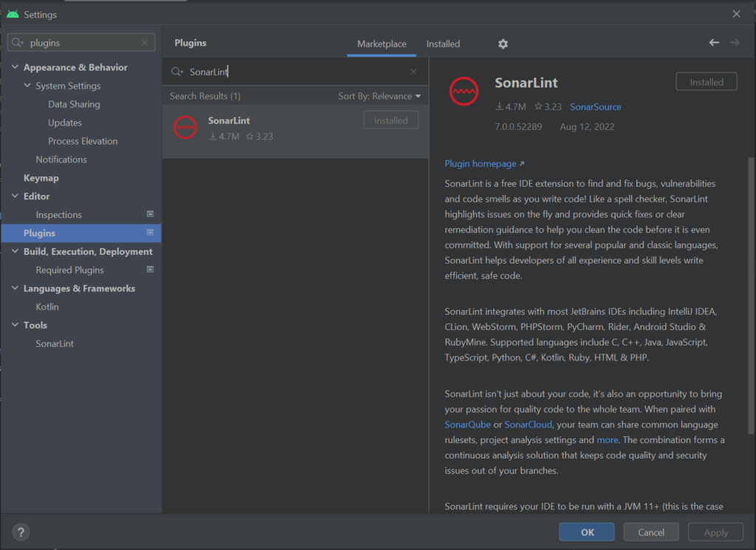The height and width of the screenshot is (550, 756).
Task: Click the Cancel button
Action: (651, 532)
